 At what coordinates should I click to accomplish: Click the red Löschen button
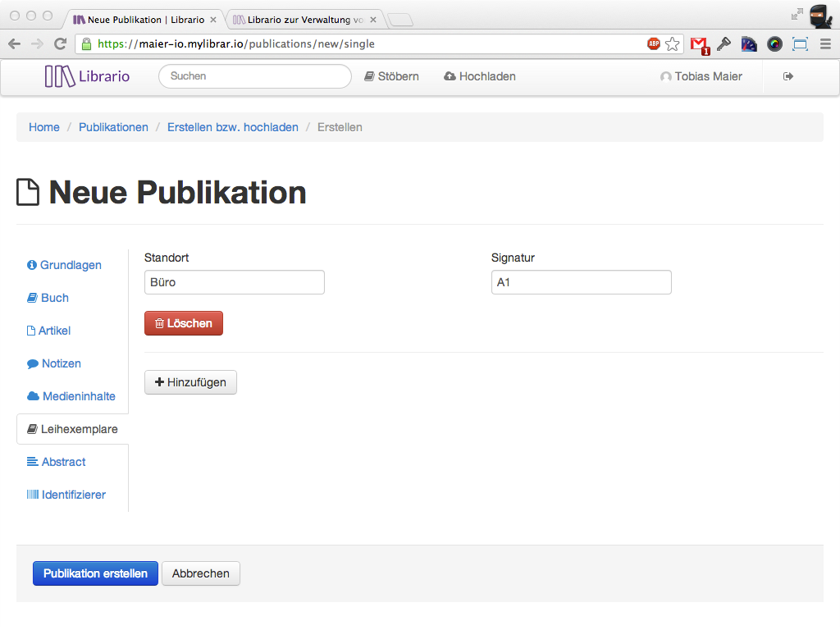[183, 323]
